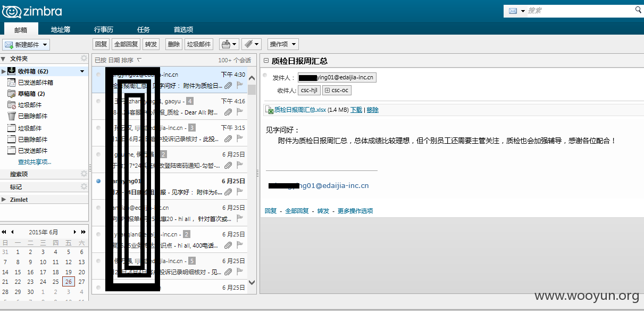This screenshot has height=311, width=644.
Task: Click the paperclip icon on the 下午 4:30 message
Action: (228, 85)
